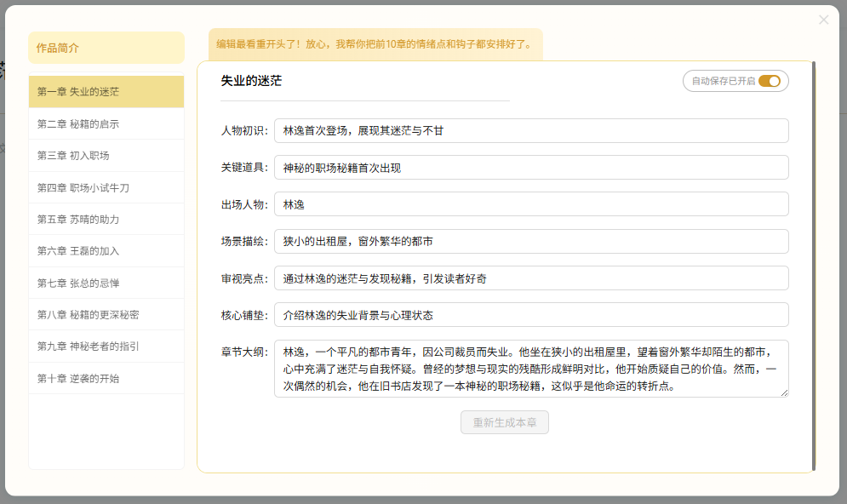The height and width of the screenshot is (504, 847).
Task: Toggle the 自动保存已开启 auto-save switch
Action: tap(770, 81)
